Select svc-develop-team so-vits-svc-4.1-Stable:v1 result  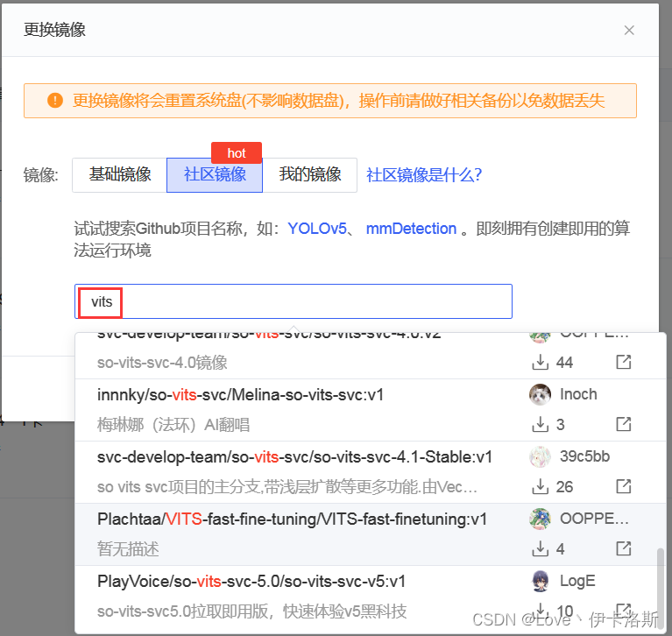tap(371, 472)
